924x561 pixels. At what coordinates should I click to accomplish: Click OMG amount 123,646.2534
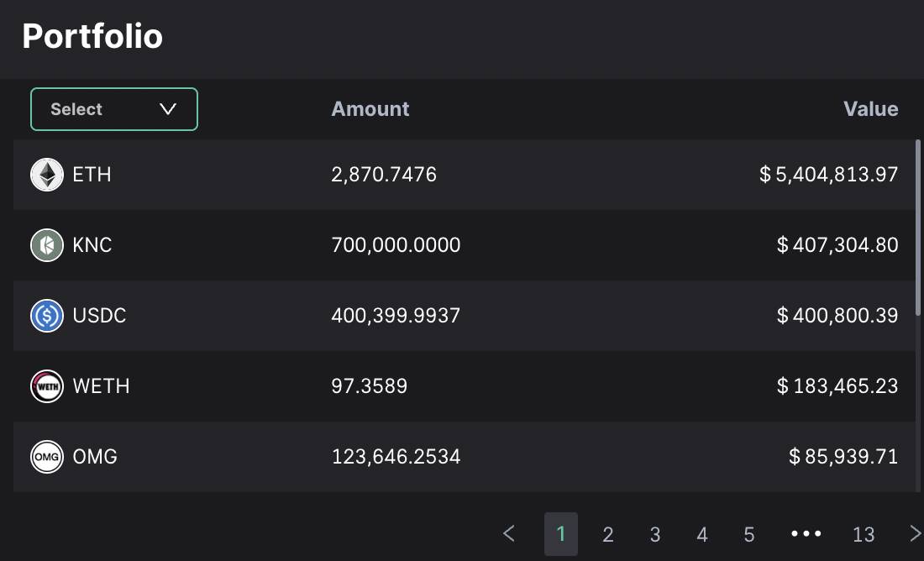tap(396, 457)
